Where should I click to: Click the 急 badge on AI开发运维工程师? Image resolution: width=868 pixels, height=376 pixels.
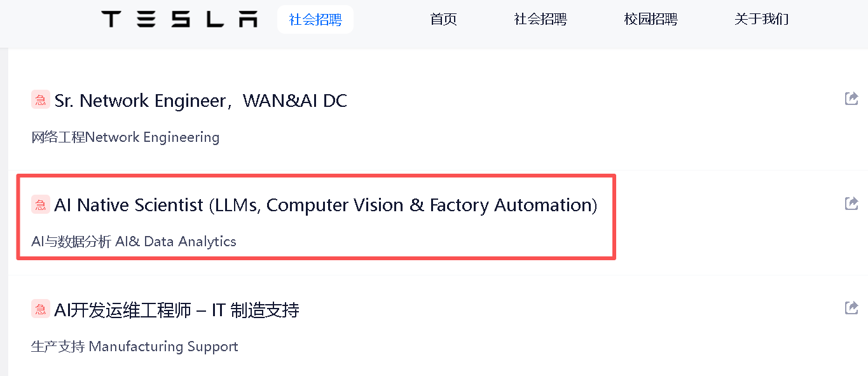(40, 309)
